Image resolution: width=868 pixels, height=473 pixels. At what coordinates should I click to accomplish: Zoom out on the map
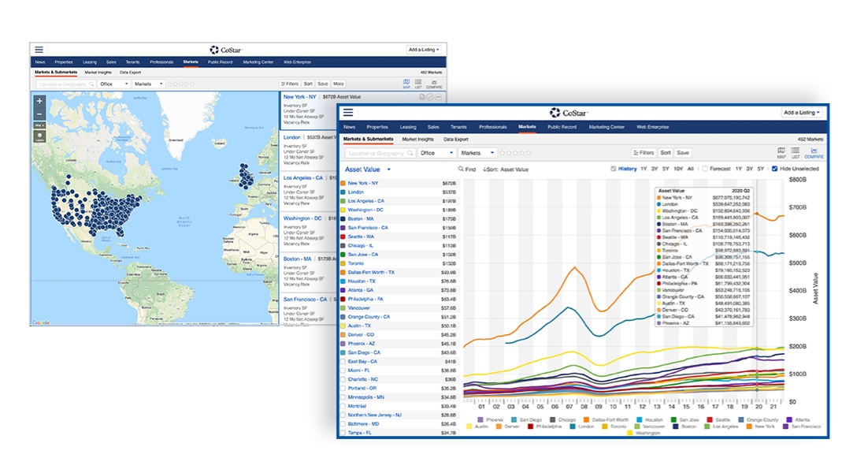click(39, 114)
